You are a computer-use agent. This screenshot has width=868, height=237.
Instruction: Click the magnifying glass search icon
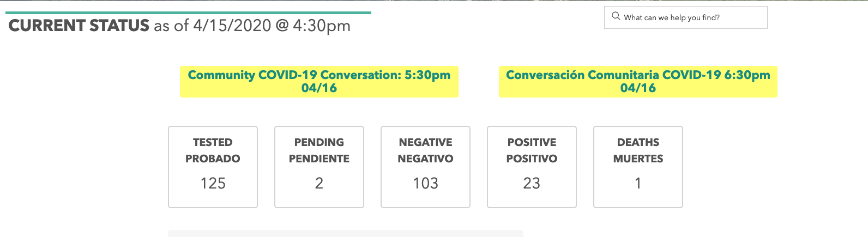[616, 16]
